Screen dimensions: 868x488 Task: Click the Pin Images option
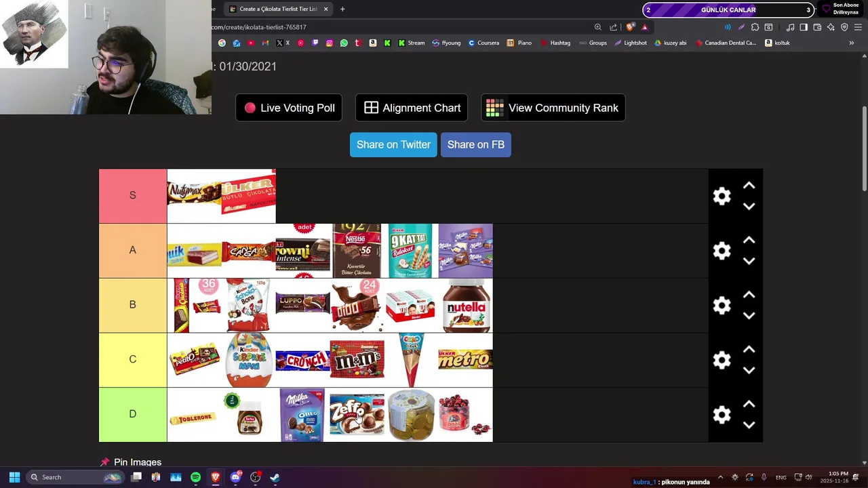click(x=131, y=462)
